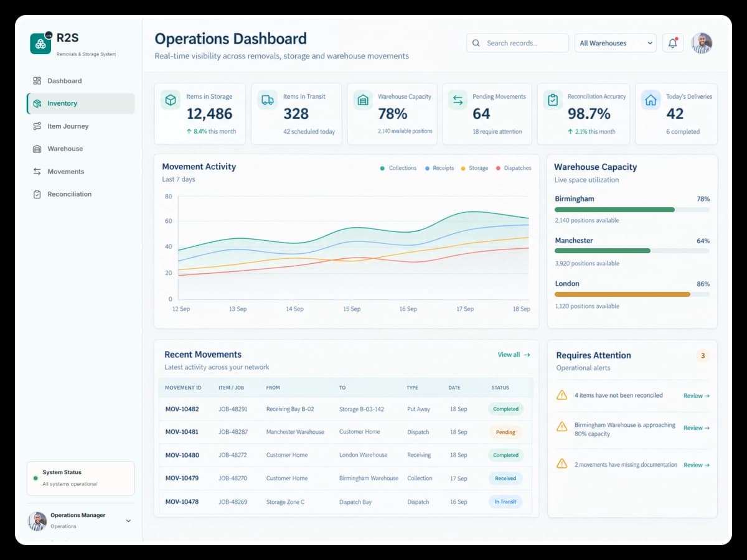The image size is (747, 560).
Task: Click the Today's Deliveries house icon
Action: [651, 100]
